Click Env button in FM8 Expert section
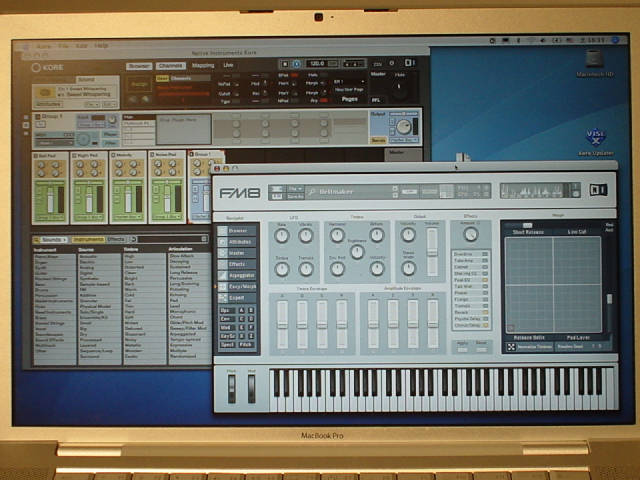 tap(227, 319)
